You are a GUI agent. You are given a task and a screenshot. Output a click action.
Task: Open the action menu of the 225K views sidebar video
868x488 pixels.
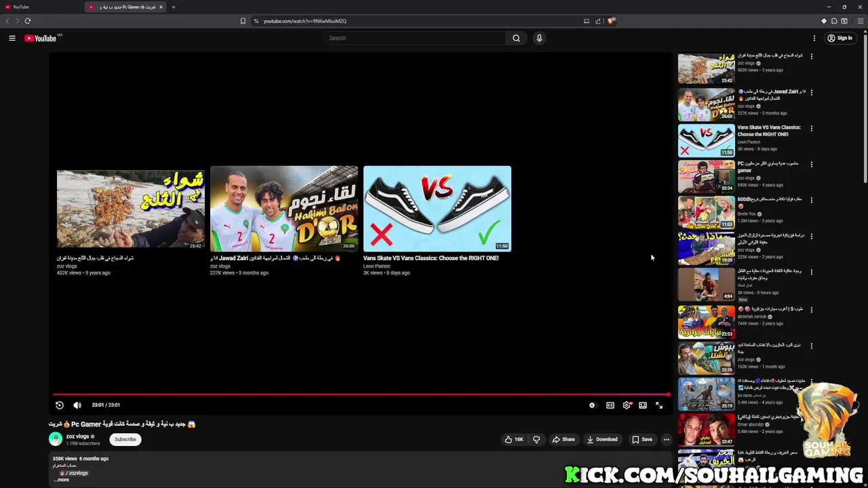(812, 237)
